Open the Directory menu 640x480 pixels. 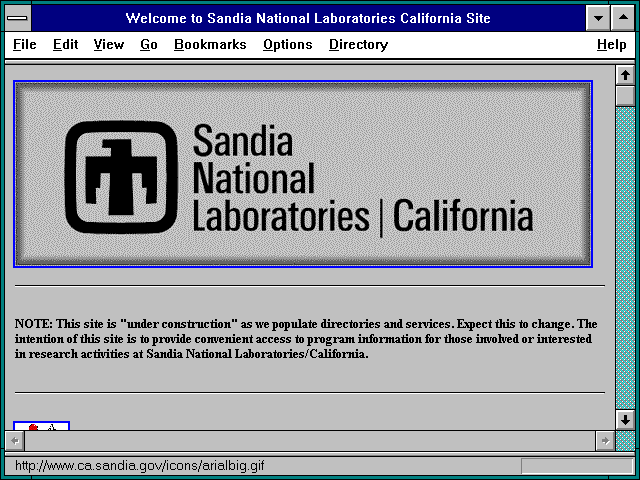pos(358,44)
